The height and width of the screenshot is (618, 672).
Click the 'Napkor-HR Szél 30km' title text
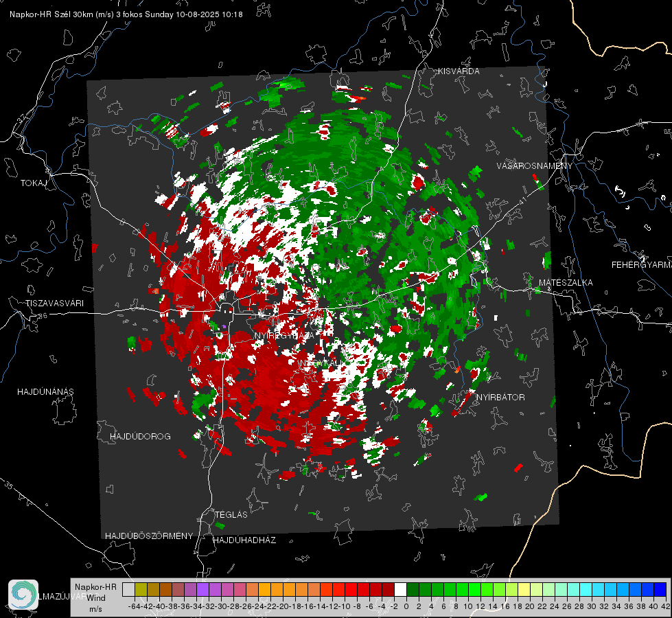(62, 14)
